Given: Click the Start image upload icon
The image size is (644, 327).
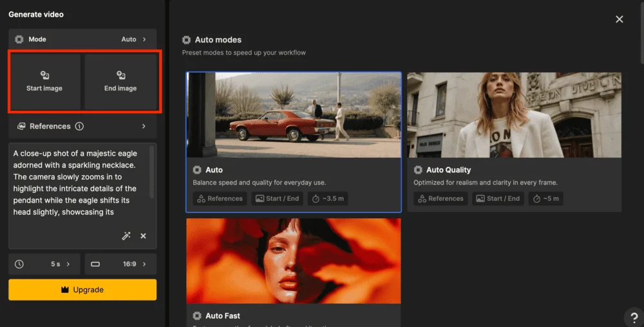Looking at the screenshot, I should click(x=44, y=75).
